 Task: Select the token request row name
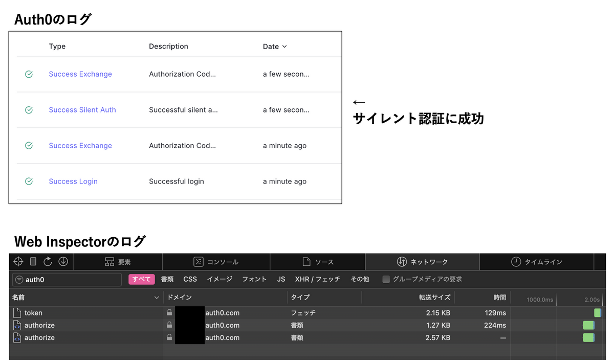33,313
